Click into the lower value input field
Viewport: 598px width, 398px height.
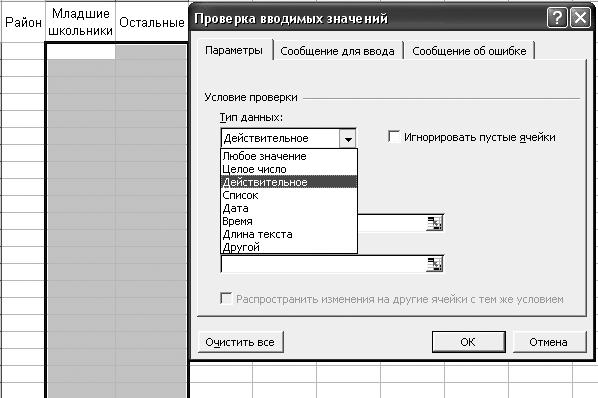[323, 264]
